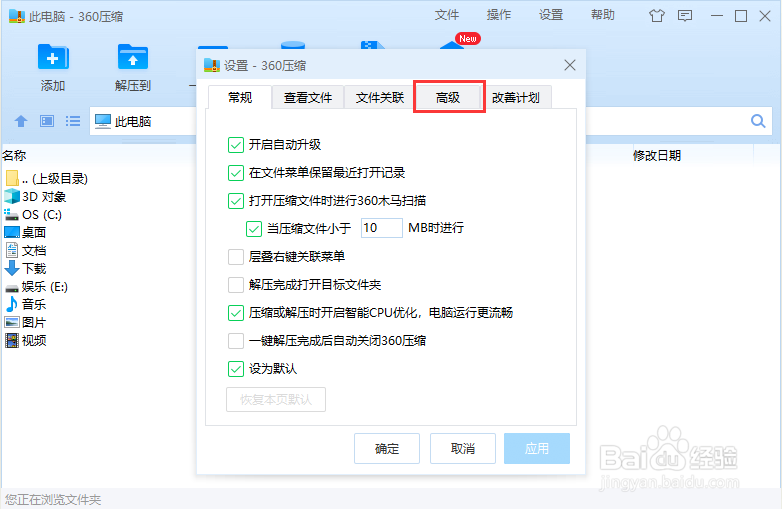Click the 恢复本页默认 button
782x509 pixels.
pyautogui.click(x=276, y=399)
